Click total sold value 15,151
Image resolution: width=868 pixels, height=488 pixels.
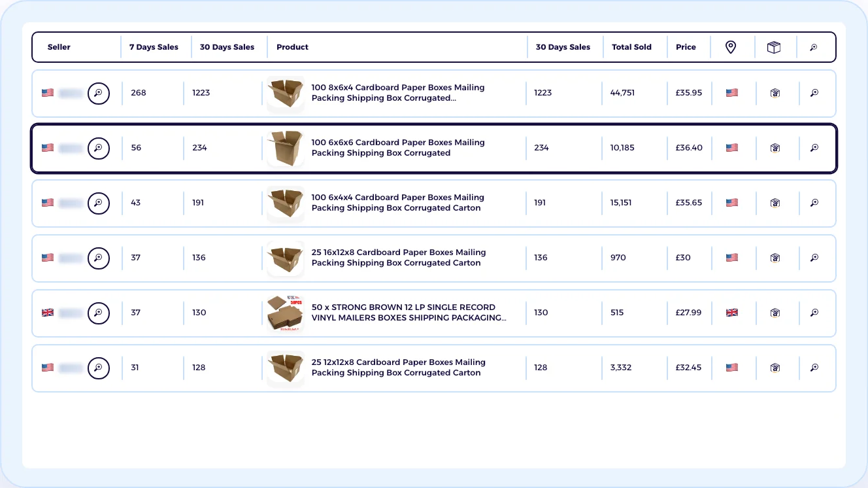(x=621, y=203)
